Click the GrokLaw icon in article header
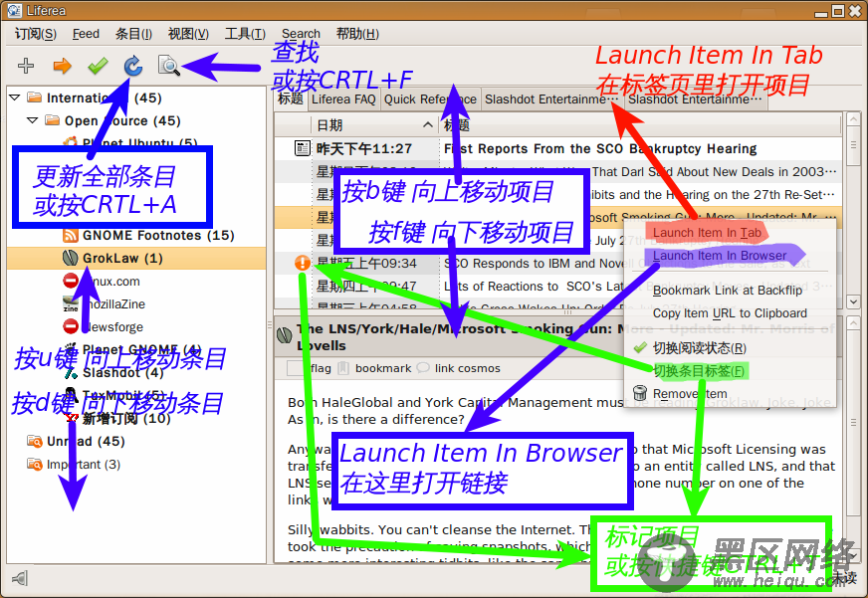This screenshot has height=598, width=868. [x=284, y=335]
